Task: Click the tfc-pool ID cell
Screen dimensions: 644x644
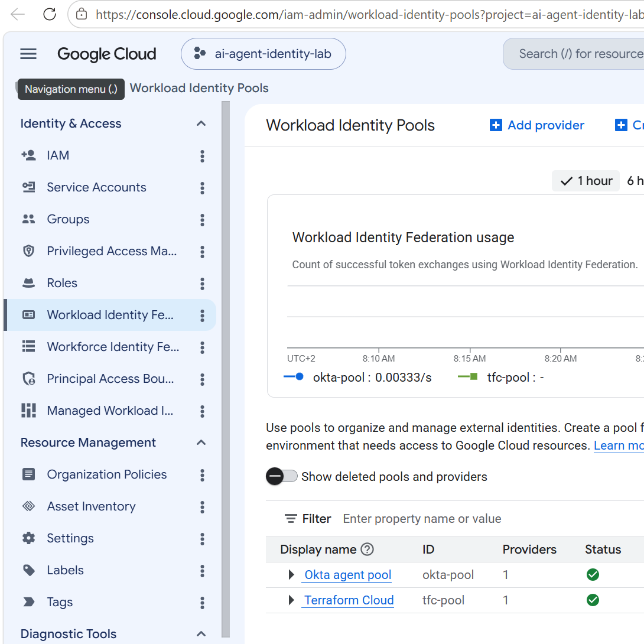Action: tap(443, 600)
